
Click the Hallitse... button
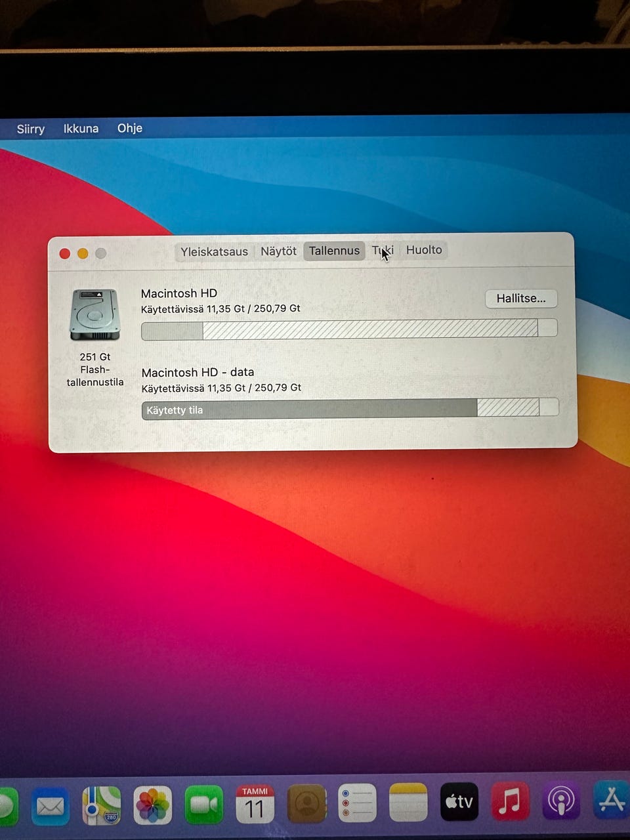click(x=521, y=299)
